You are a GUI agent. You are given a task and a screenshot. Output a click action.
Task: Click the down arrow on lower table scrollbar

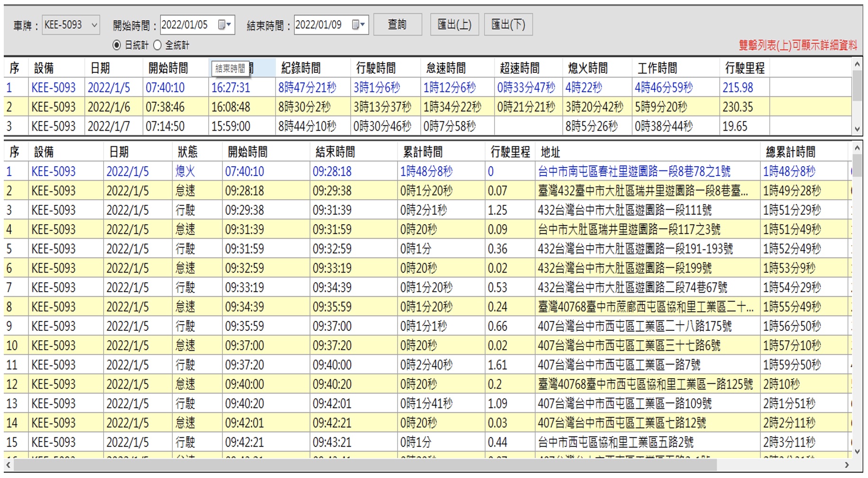(x=857, y=452)
